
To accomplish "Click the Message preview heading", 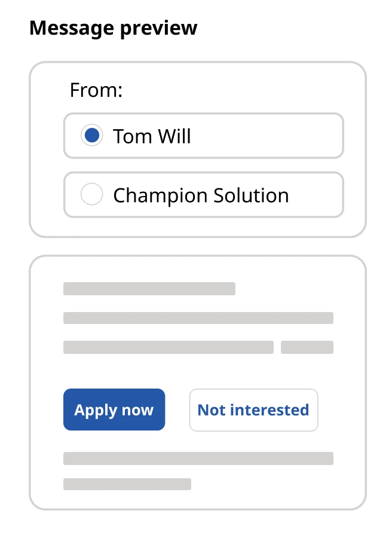I will pos(113,27).
